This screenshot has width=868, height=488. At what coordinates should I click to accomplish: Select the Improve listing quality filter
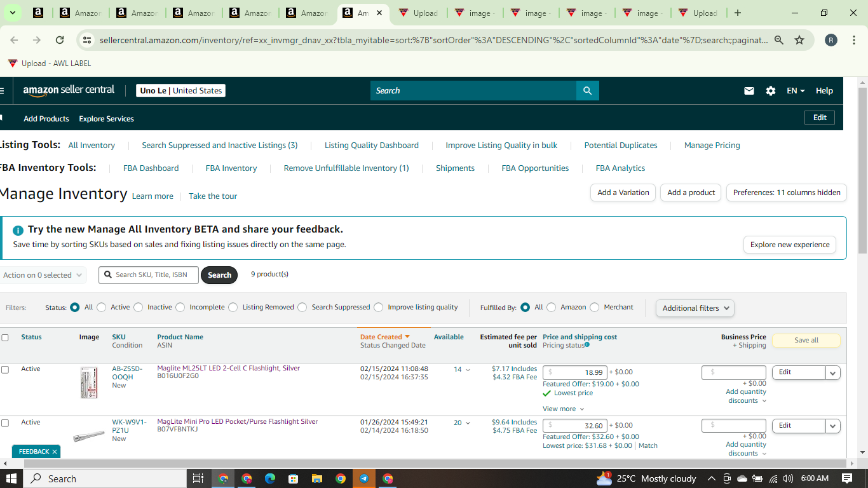coord(379,308)
